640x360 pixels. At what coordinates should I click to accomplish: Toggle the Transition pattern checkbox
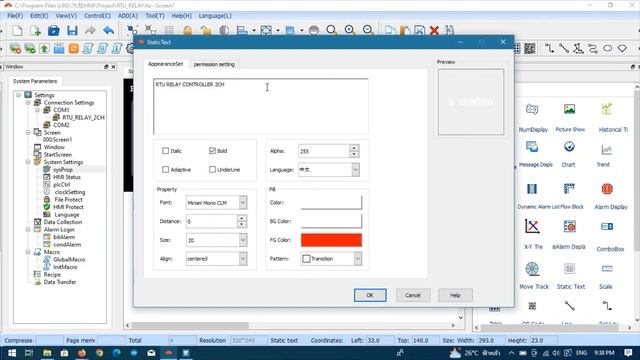click(x=307, y=259)
